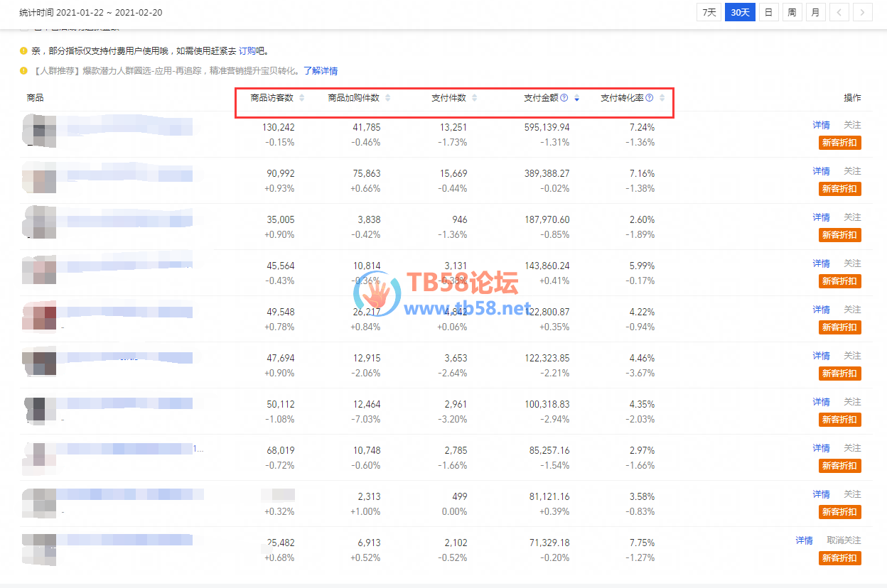This screenshot has height=588, width=887.
Task: Go to previous period arrow
Action: [839, 12]
